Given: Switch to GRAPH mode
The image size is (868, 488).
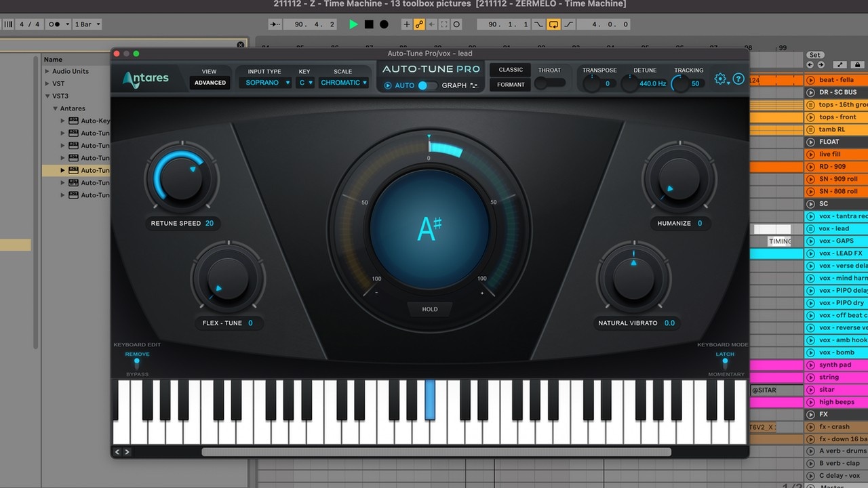Looking at the screenshot, I should (x=460, y=85).
